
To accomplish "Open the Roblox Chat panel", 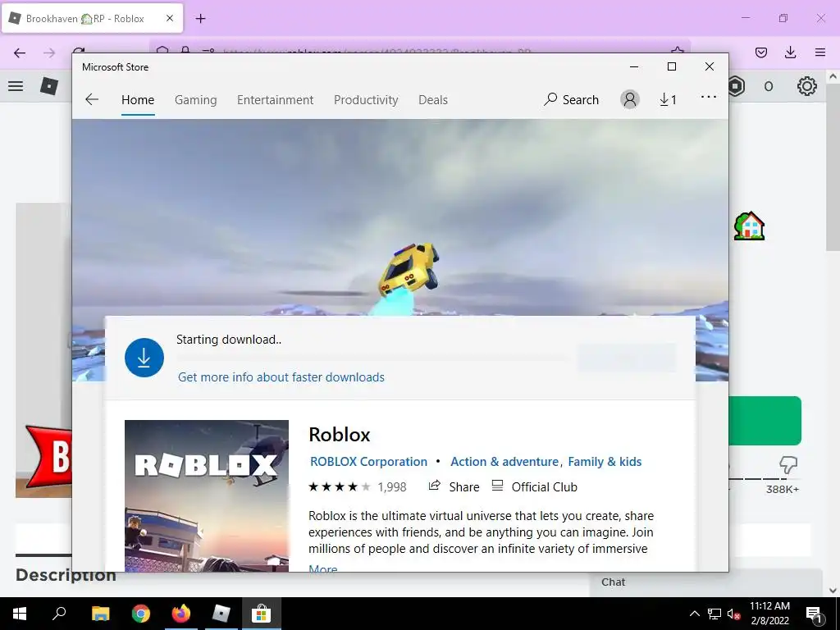I will (706, 582).
